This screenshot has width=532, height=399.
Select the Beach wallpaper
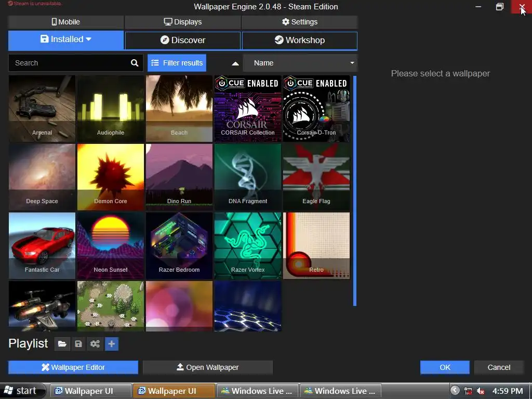coord(179,109)
